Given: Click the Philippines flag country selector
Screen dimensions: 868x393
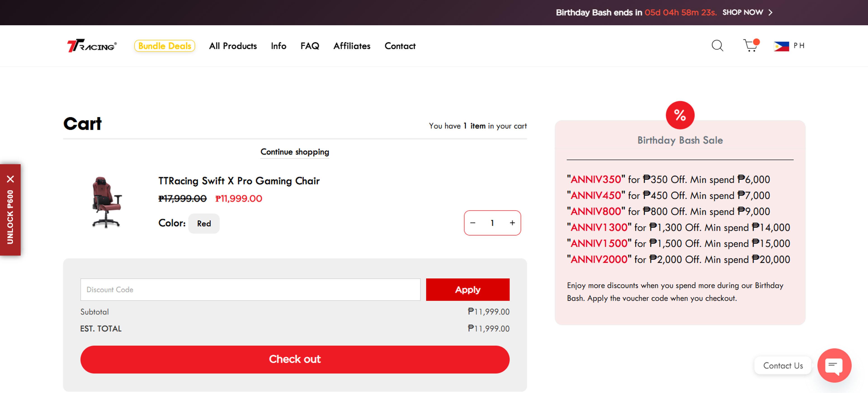Looking at the screenshot, I should (781, 46).
